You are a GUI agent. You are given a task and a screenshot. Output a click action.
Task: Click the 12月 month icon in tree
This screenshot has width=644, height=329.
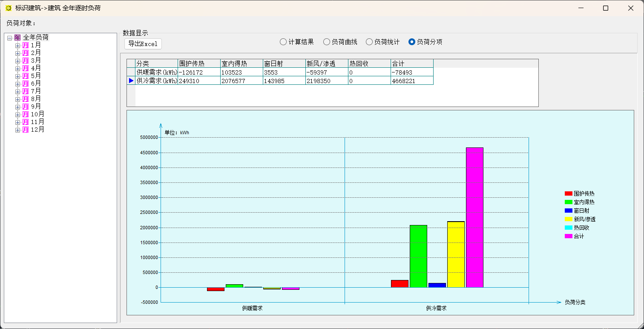[x=26, y=130]
